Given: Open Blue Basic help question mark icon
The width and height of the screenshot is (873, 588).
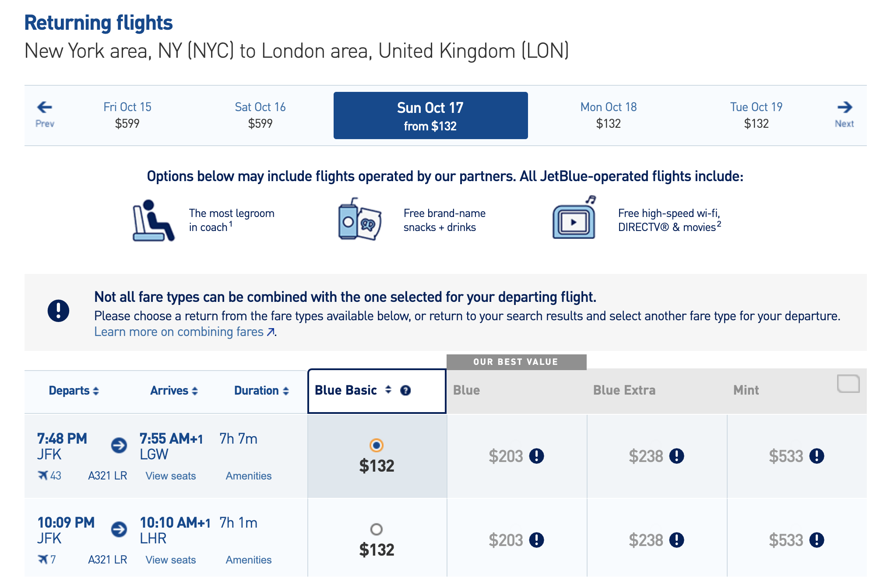Looking at the screenshot, I should pos(405,390).
